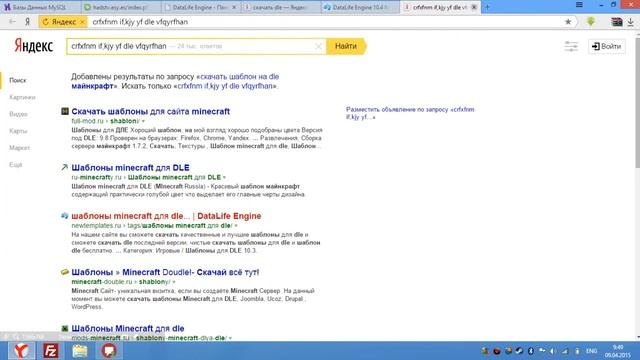
Task: Close the DataLife Engine panel tab
Action: click(x=234, y=7)
